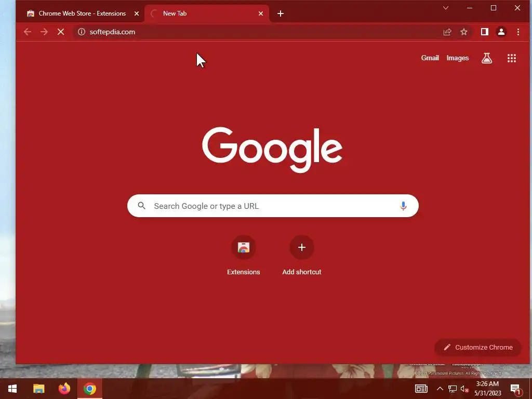Maximize the Chrome window
This screenshot has height=399, width=532.
click(494, 8)
